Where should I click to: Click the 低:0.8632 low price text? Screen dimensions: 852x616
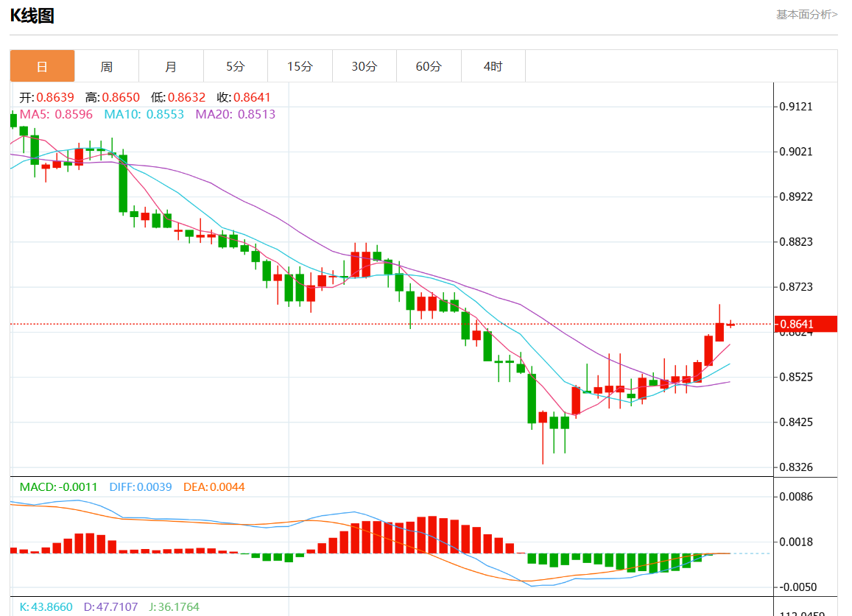178,97
